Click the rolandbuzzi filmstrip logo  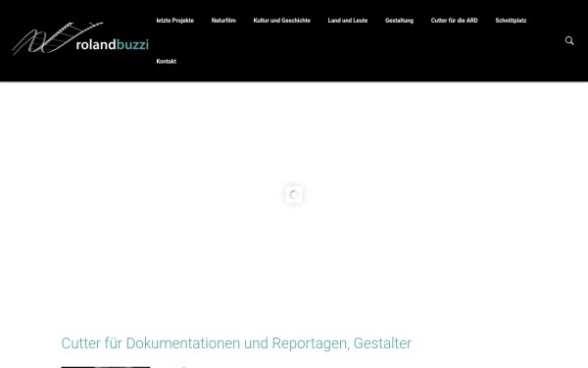[80, 38]
